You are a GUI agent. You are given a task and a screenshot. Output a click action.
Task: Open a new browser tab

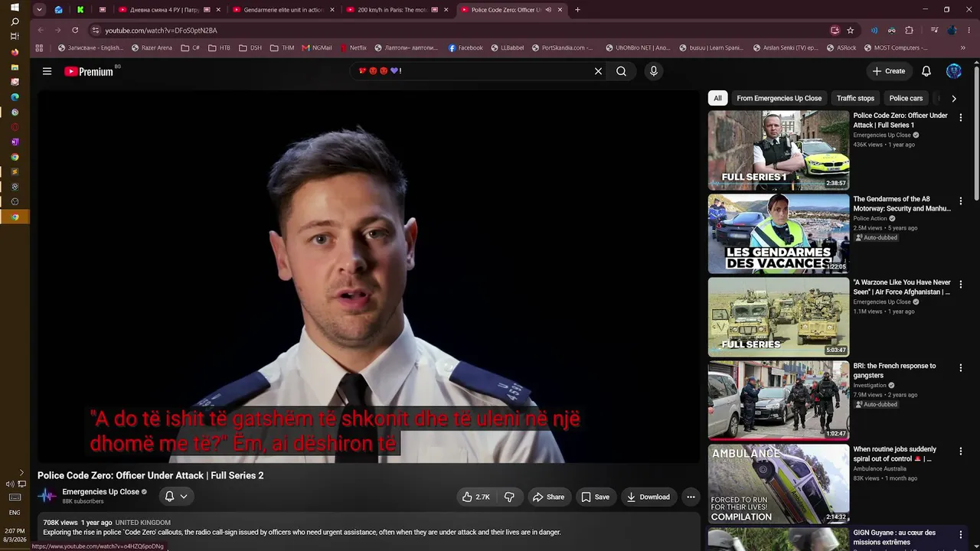(577, 10)
